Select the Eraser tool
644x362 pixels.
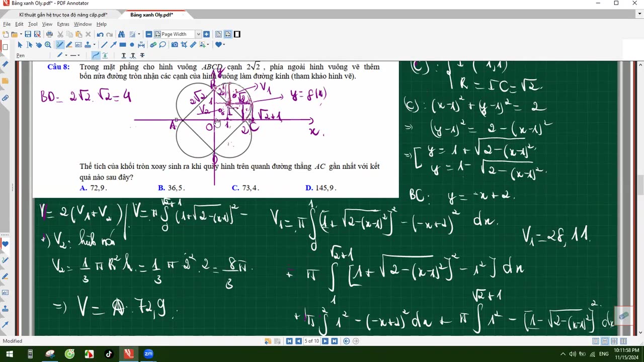click(x=153, y=45)
